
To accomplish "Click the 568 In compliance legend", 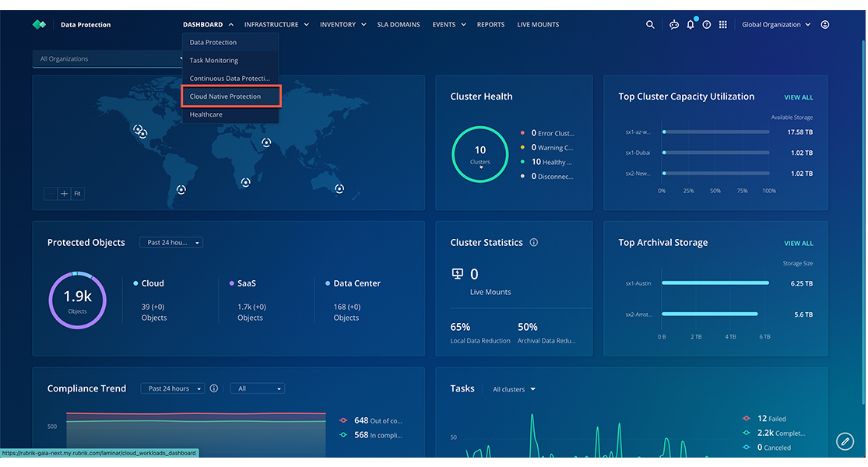I will click(371, 435).
